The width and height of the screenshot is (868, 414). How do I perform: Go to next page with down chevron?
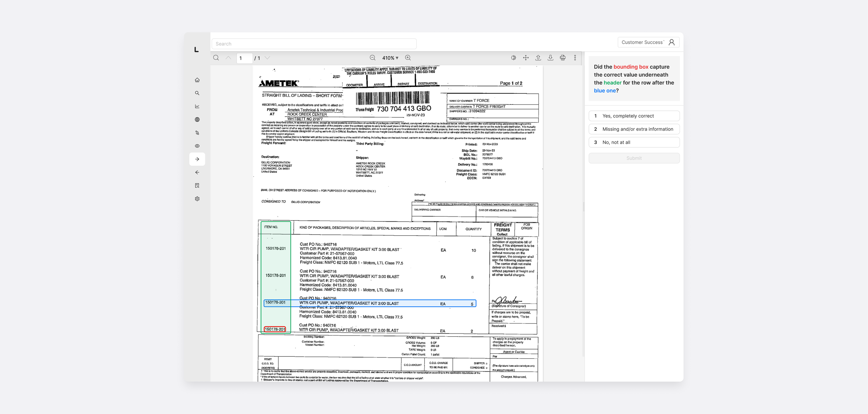point(267,58)
